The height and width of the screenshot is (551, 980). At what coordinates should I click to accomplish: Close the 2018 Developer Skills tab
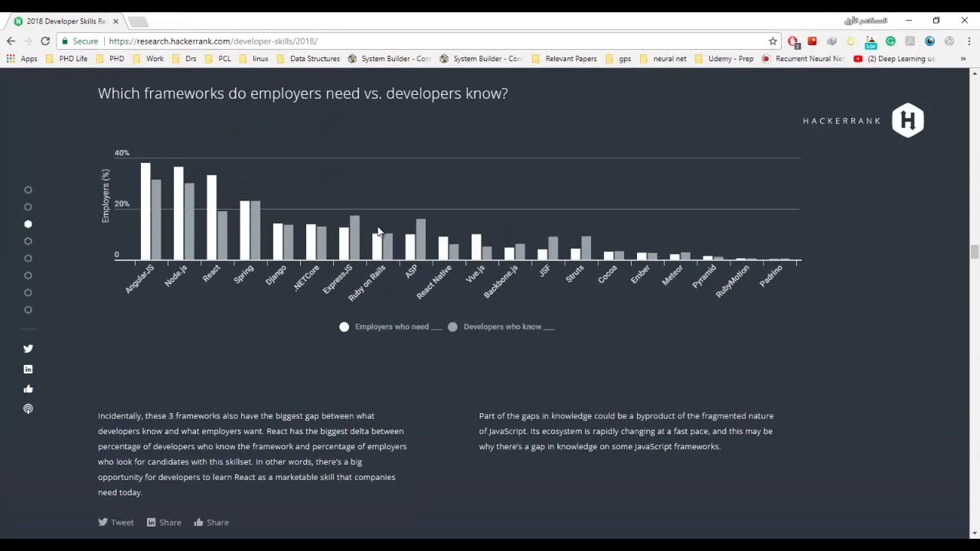point(116,21)
